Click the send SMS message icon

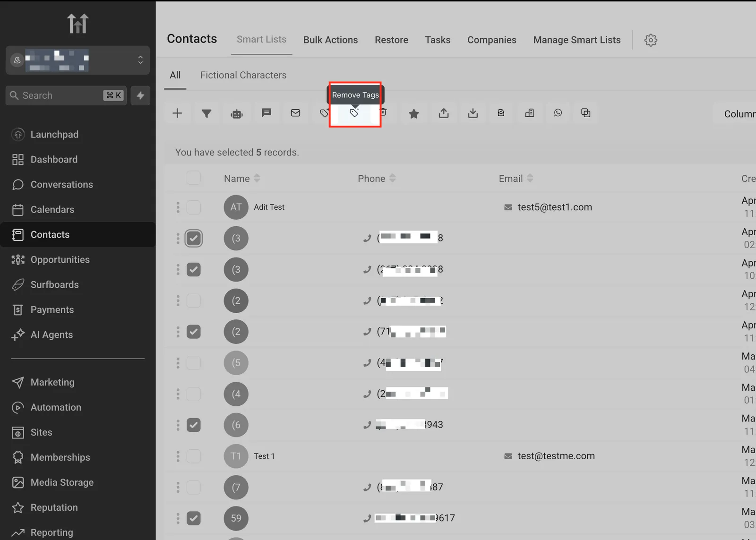[266, 113]
